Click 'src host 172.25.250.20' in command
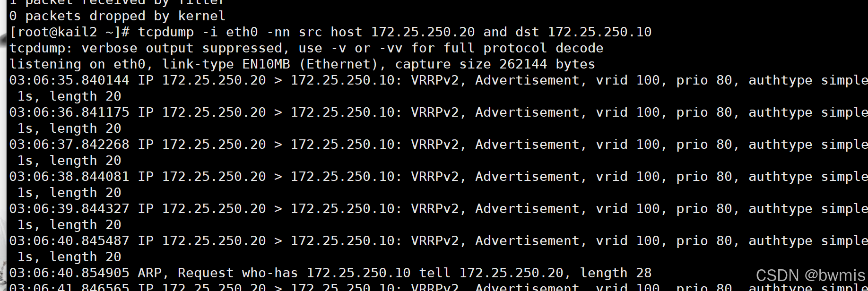Image resolution: width=868 pixels, height=291 pixels. point(387,32)
